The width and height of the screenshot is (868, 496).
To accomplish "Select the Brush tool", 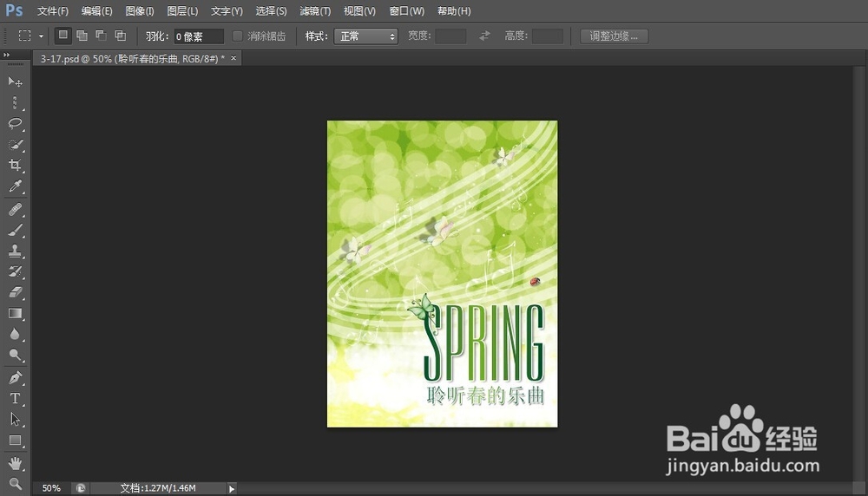I will point(15,230).
